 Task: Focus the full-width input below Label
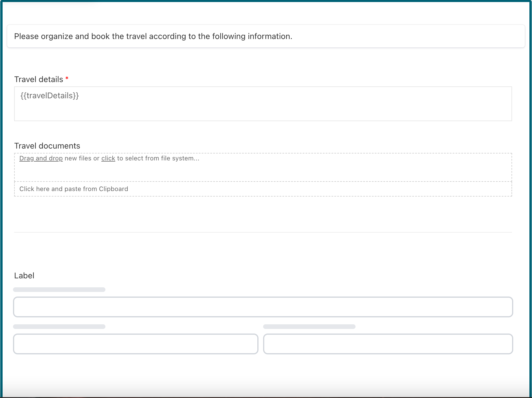pos(263,307)
